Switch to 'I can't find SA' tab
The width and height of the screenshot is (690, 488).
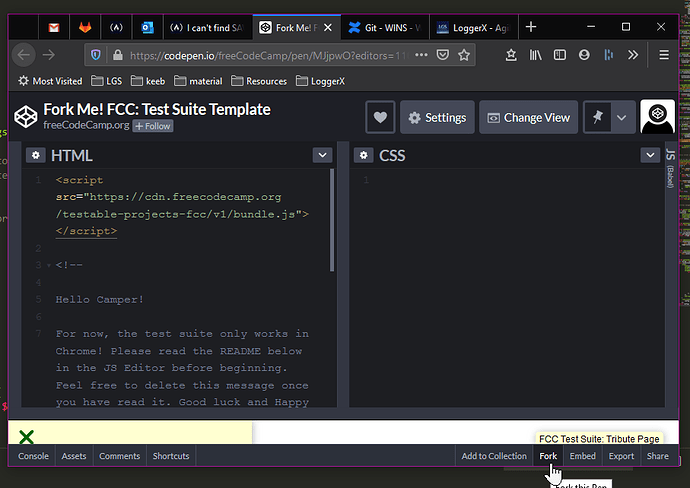pos(208,28)
